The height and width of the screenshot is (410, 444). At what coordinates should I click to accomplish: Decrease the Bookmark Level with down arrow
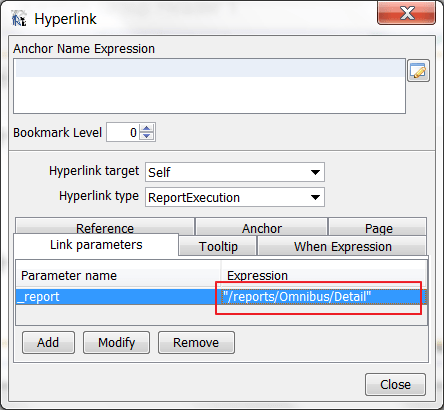147,136
